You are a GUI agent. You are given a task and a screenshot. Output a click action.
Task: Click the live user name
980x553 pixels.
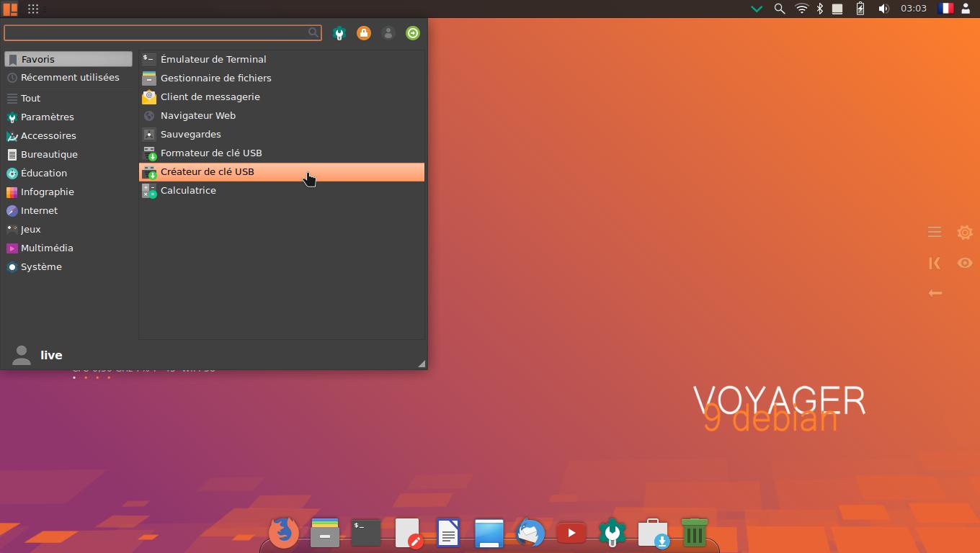point(51,355)
